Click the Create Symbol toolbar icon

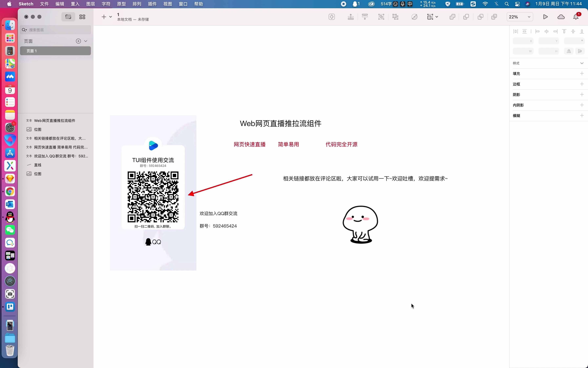point(332,17)
